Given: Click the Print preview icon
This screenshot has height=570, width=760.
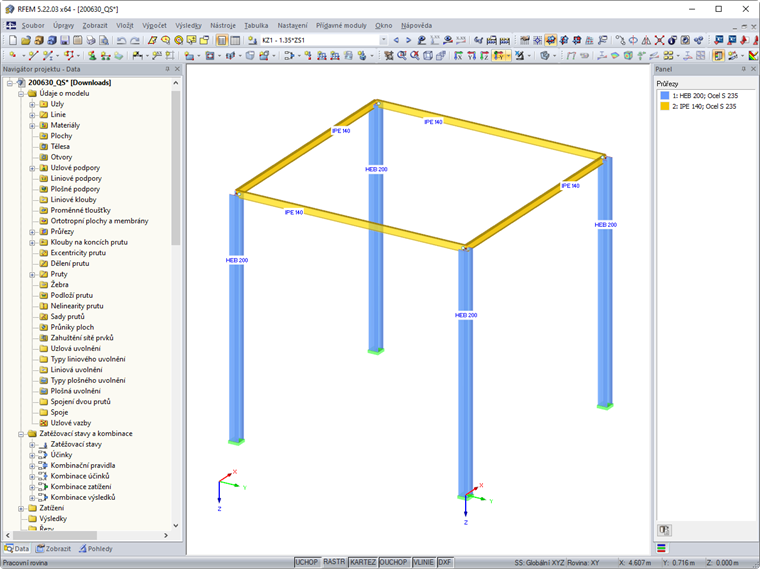Looking at the screenshot, I should [x=104, y=40].
